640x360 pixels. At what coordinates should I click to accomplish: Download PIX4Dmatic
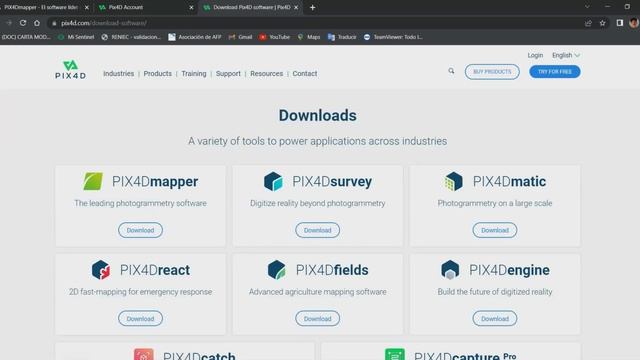tap(495, 230)
